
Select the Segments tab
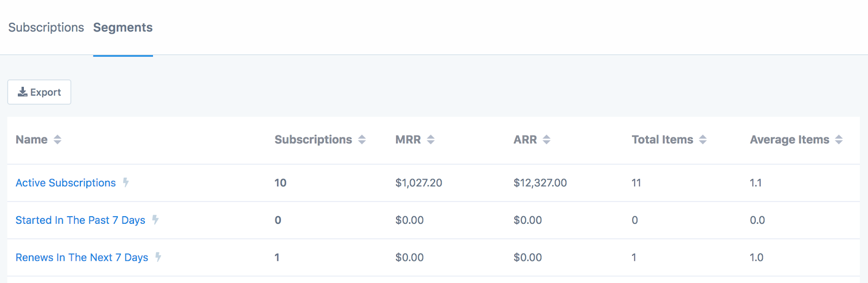pos(123,27)
